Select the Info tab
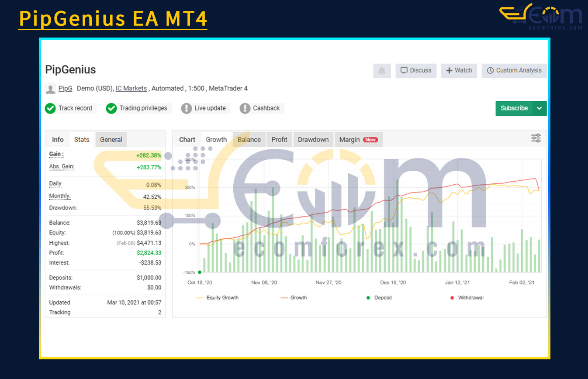 point(58,140)
